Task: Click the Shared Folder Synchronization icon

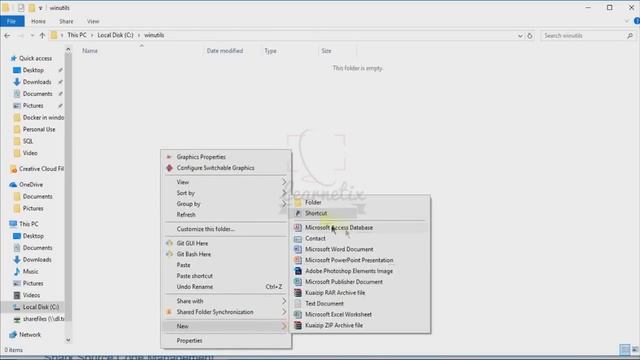Action: [x=169, y=312]
